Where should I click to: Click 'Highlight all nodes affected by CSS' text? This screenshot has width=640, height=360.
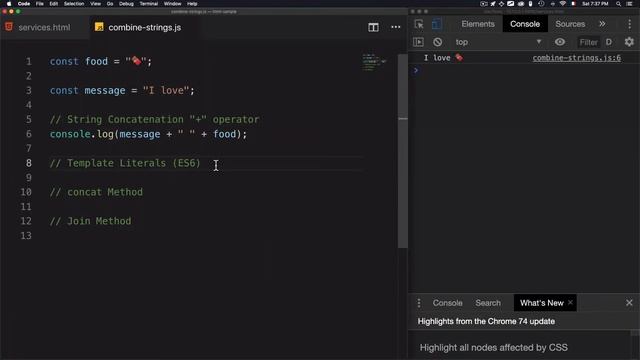[x=493, y=347]
